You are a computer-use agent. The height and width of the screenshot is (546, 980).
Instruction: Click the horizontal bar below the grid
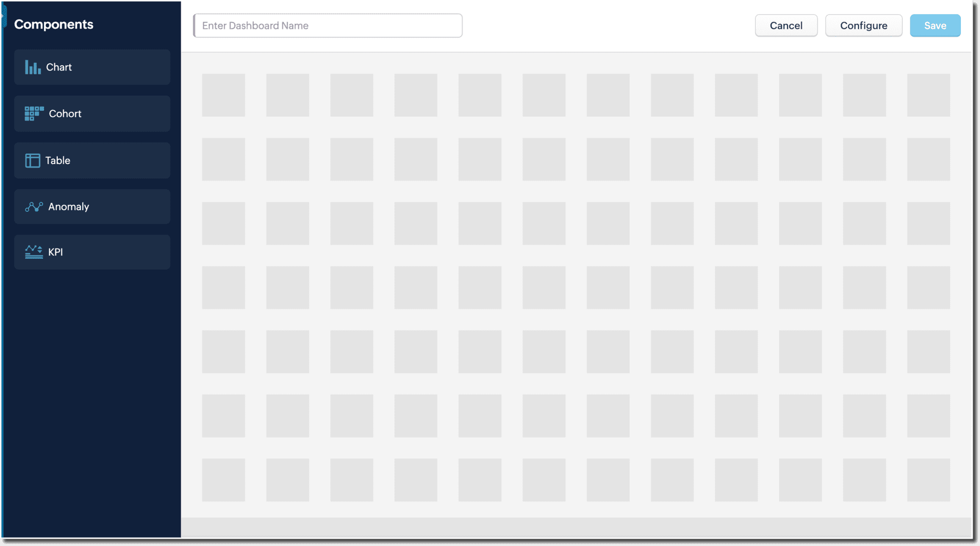(576, 527)
